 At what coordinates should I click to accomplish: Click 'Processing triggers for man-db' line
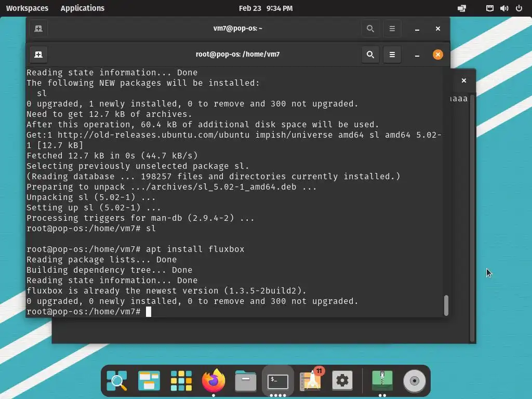[140, 218]
